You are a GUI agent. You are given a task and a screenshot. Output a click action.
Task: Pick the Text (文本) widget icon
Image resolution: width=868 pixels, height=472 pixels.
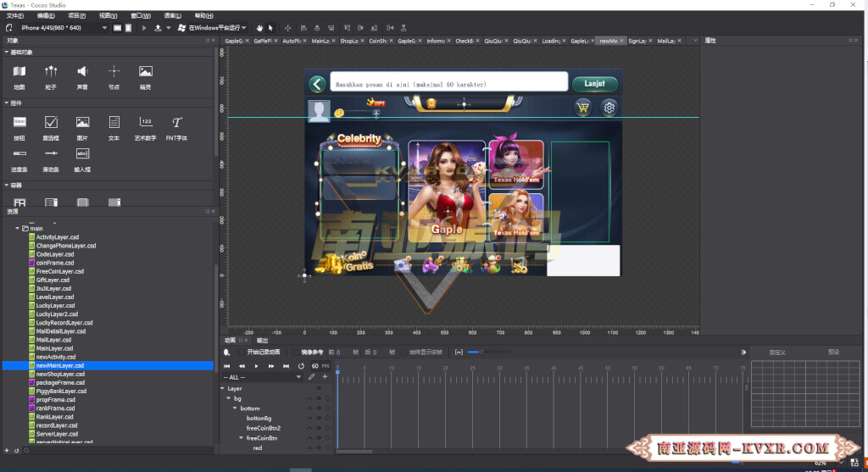(x=114, y=122)
